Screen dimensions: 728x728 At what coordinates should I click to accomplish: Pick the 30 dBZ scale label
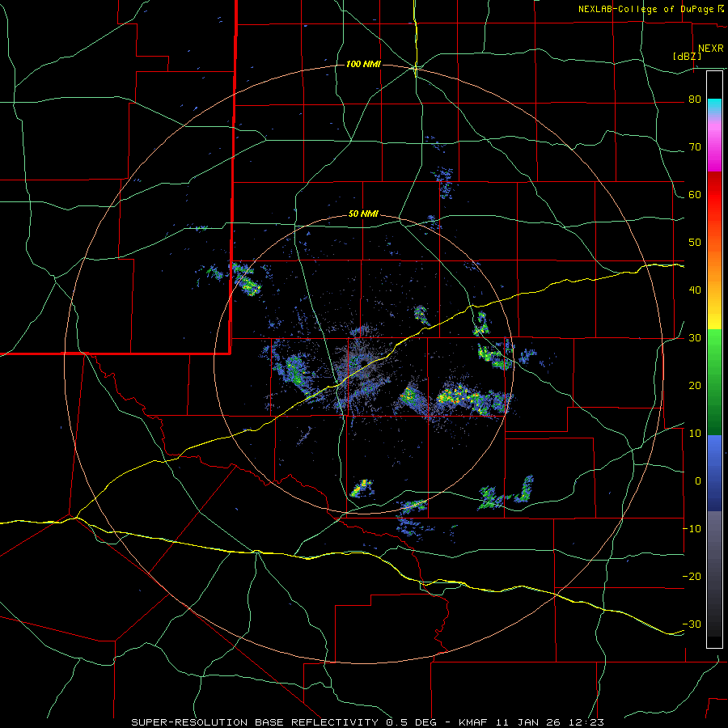pyautogui.click(x=695, y=338)
